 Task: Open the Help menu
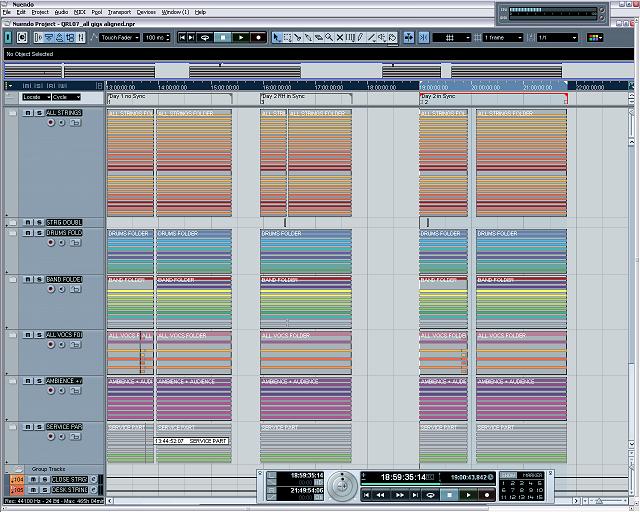pyautogui.click(x=200, y=12)
